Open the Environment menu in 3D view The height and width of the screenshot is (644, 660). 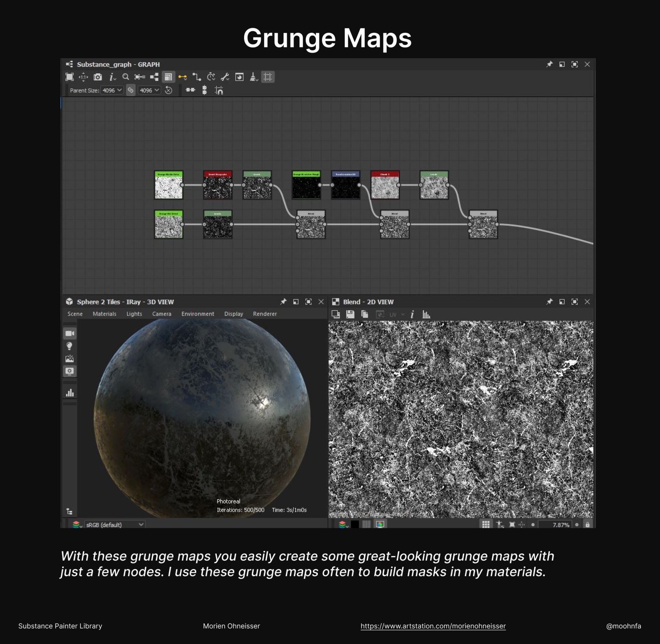pyautogui.click(x=197, y=314)
